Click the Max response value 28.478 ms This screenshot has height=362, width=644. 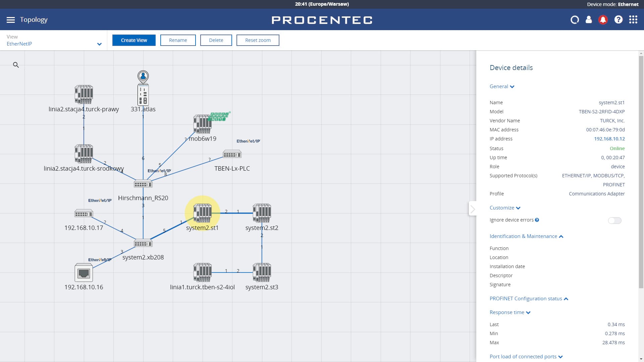coord(613,343)
